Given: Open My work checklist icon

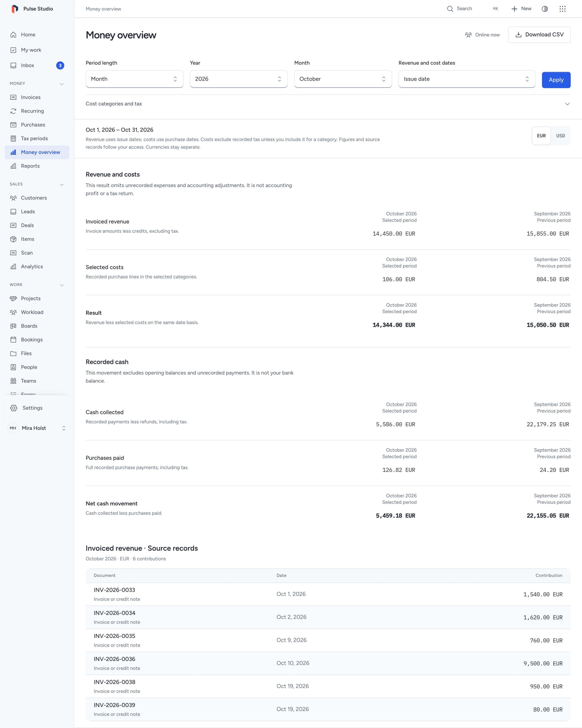Looking at the screenshot, I should pyautogui.click(x=14, y=50).
